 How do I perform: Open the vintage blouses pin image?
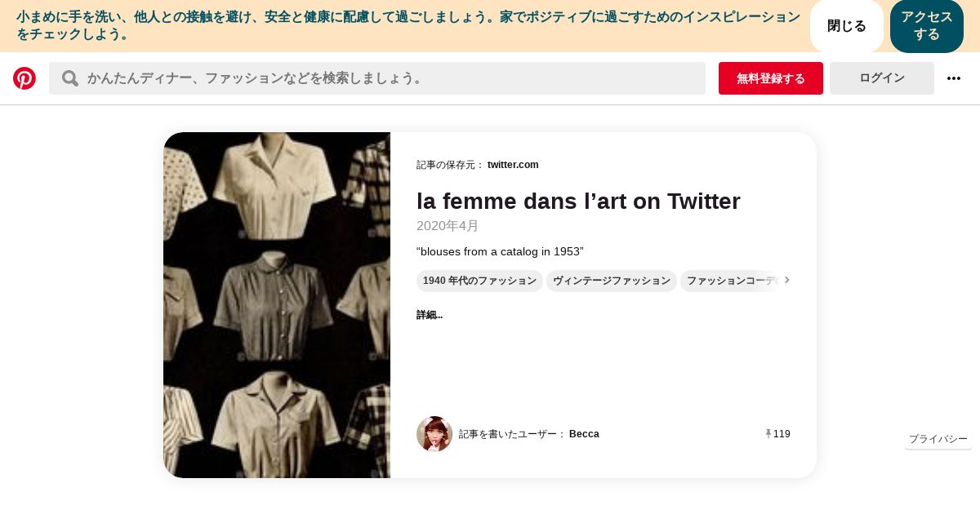[277, 305]
